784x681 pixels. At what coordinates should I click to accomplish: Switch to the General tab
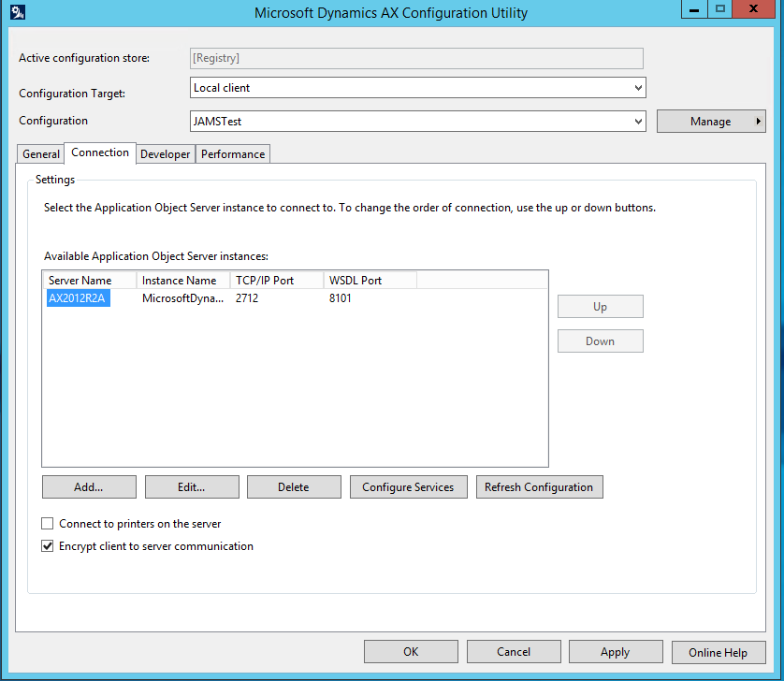[40, 152]
